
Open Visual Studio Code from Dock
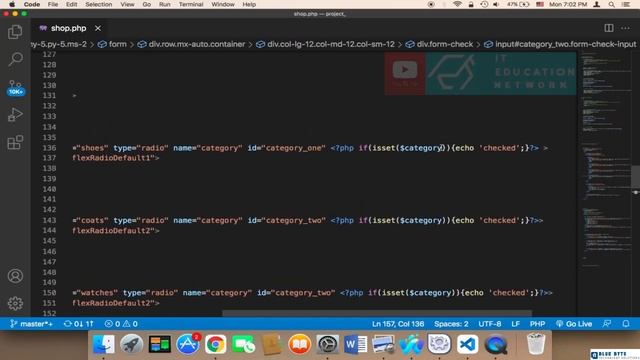coord(467,344)
